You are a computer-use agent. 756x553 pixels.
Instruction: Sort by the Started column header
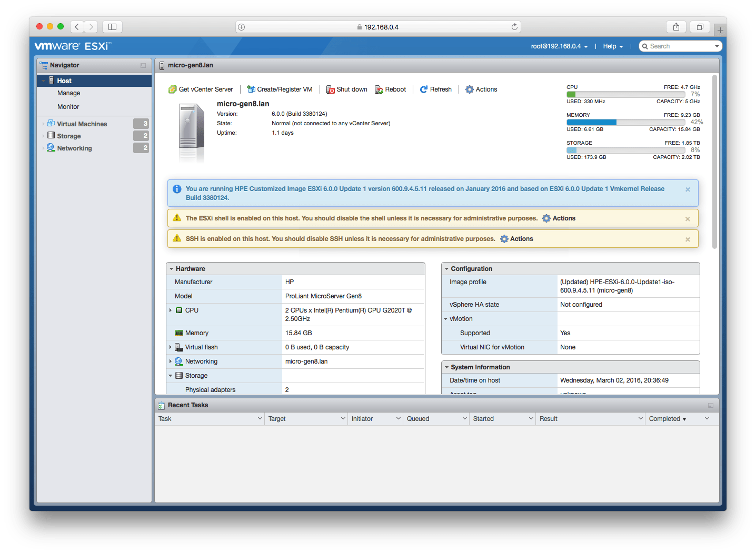tap(483, 419)
